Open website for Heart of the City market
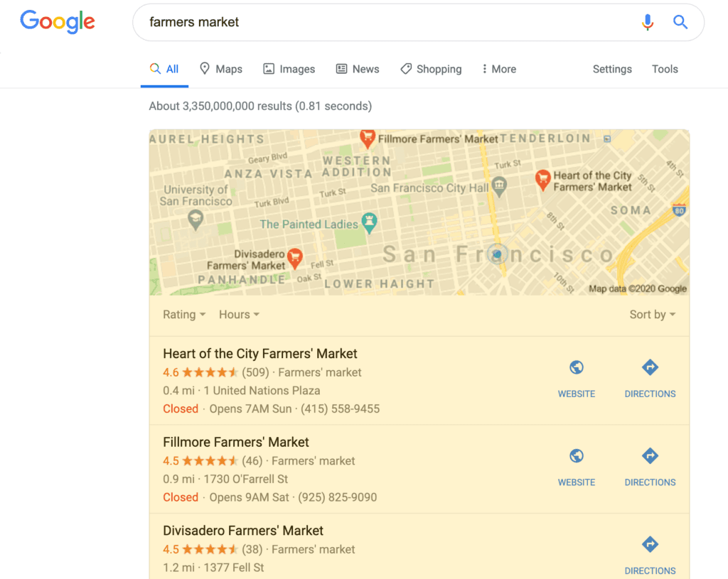This screenshot has width=728, height=579. 576,379
